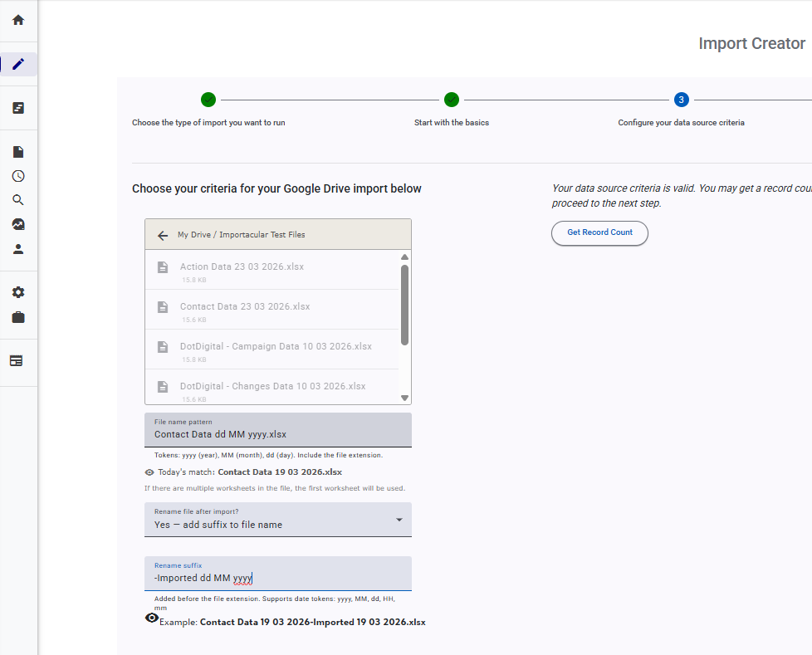Open settings via the gear icon

tap(18, 292)
